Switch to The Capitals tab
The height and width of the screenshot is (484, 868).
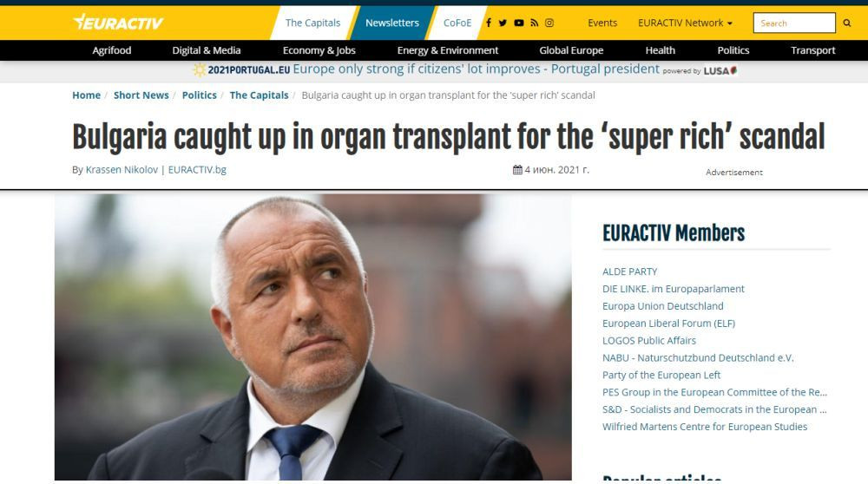pos(312,23)
